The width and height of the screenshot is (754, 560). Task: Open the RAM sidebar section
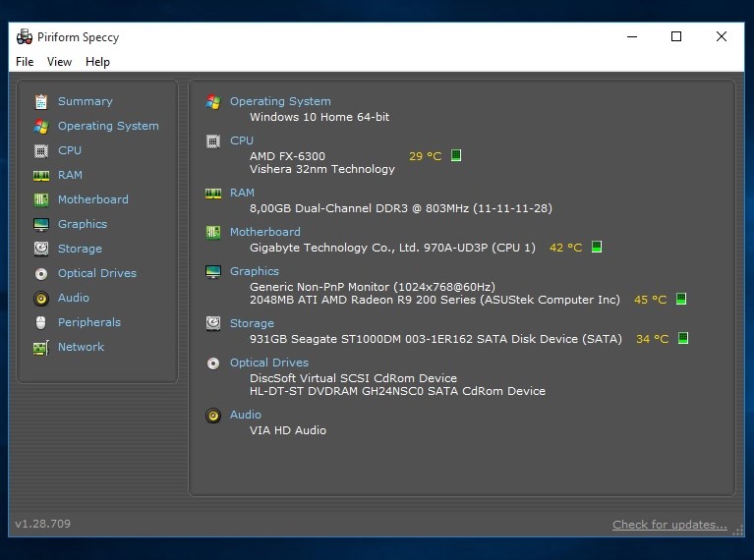click(x=70, y=175)
